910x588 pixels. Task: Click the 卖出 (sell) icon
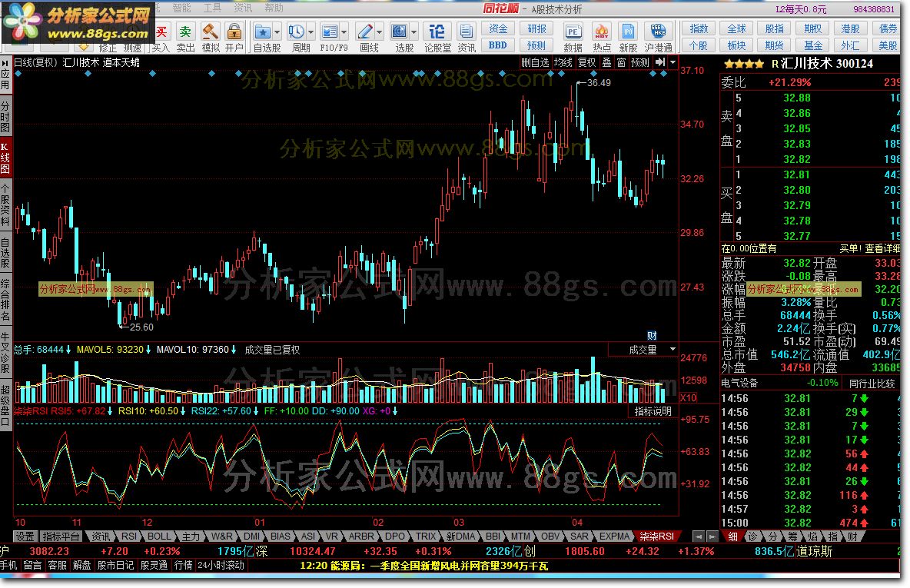pyautogui.click(x=185, y=32)
